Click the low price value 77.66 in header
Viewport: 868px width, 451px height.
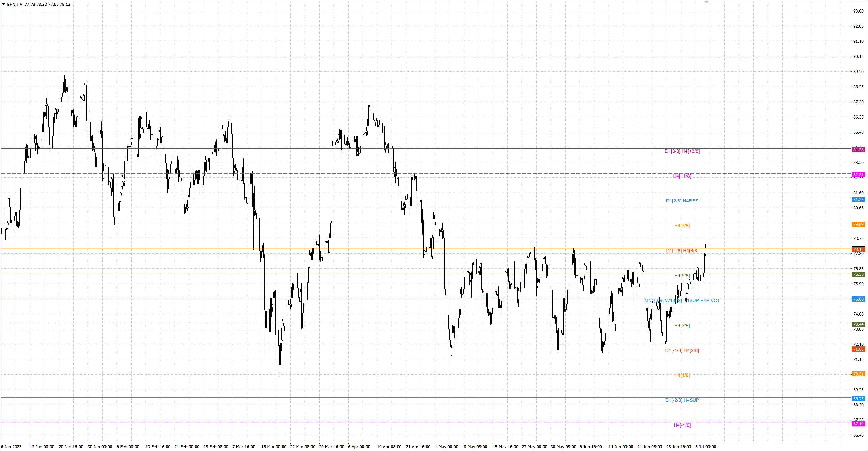point(53,4)
